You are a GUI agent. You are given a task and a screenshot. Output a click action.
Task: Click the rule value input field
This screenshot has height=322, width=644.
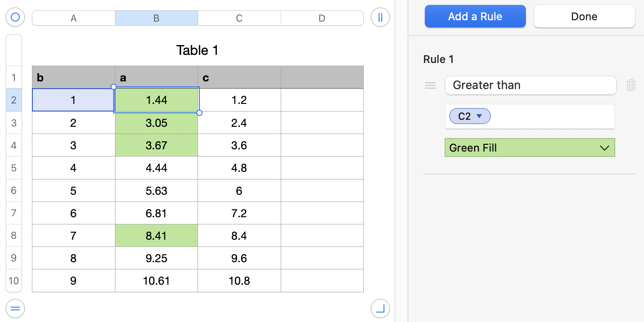(x=552, y=116)
